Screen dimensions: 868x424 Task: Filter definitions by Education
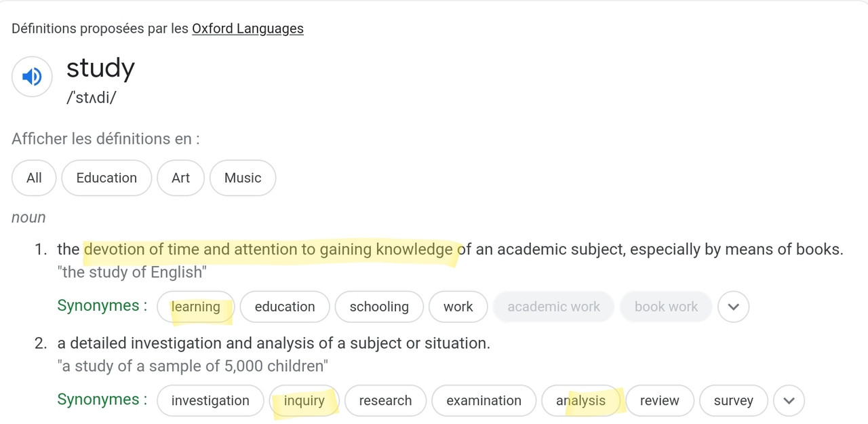[x=106, y=178]
